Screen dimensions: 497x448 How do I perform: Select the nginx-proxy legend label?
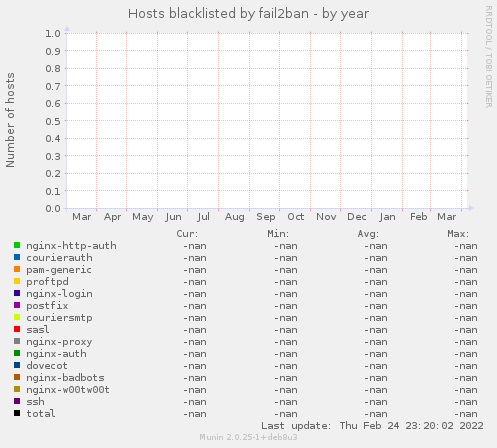(59, 342)
